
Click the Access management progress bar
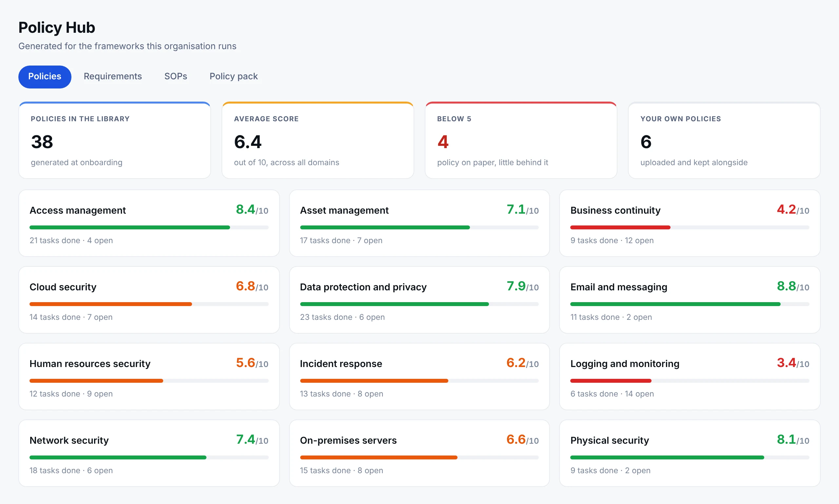click(149, 227)
